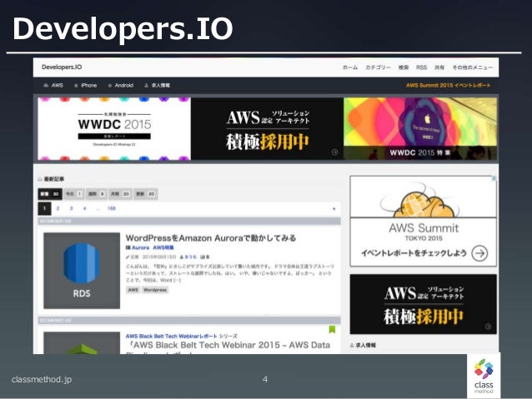Select the 週間 filter tab

click(x=97, y=194)
